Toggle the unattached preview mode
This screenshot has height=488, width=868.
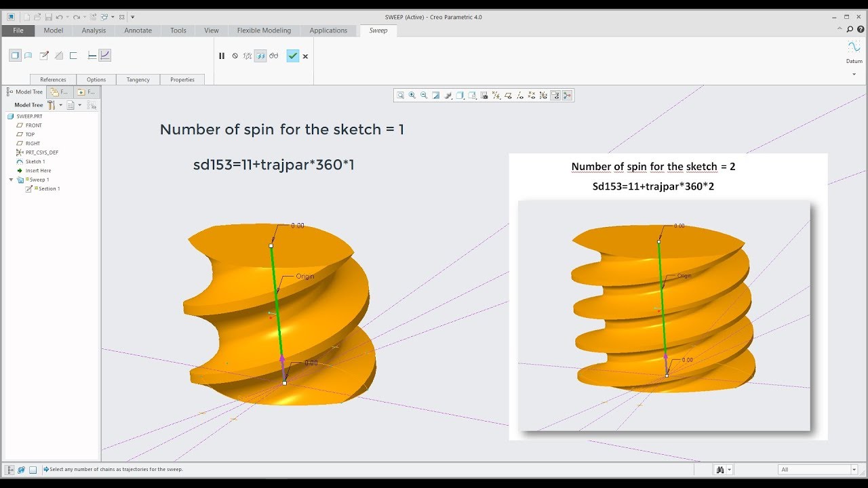(248, 56)
